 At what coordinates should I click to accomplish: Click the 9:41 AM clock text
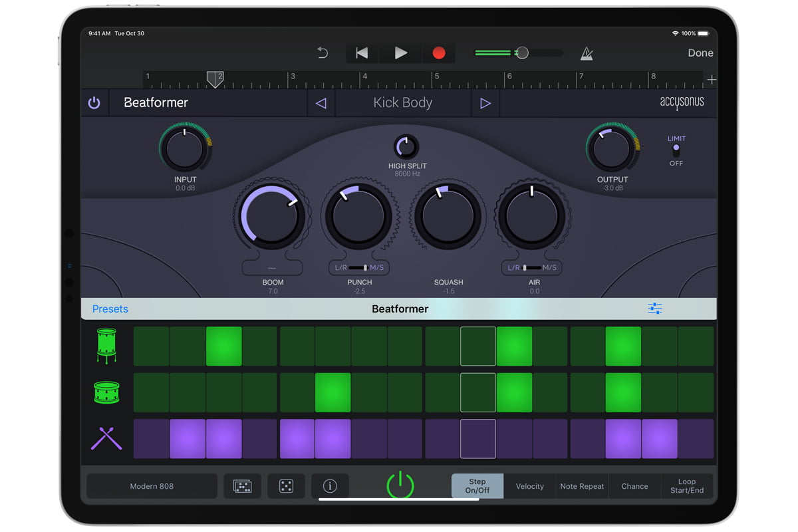coord(100,33)
